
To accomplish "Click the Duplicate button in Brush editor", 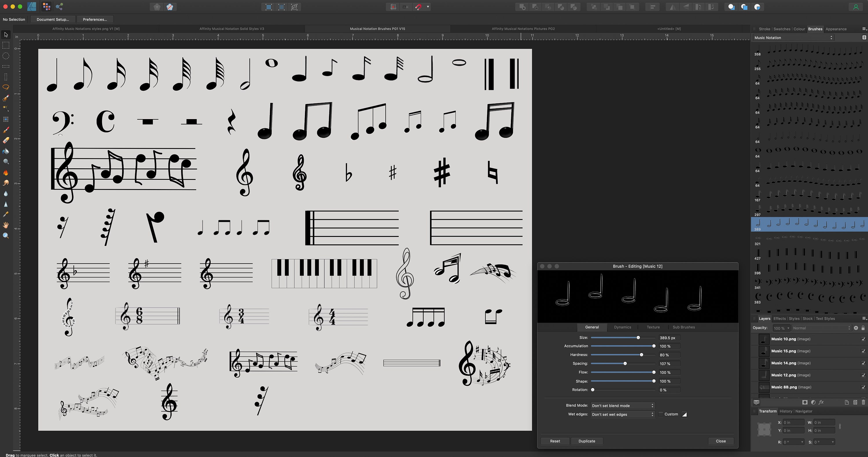I will (x=587, y=441).
